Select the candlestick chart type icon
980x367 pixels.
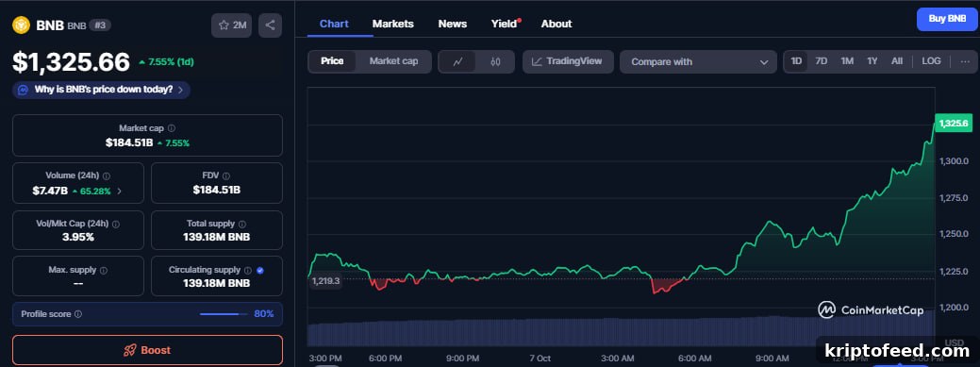(x=495, y=62)
